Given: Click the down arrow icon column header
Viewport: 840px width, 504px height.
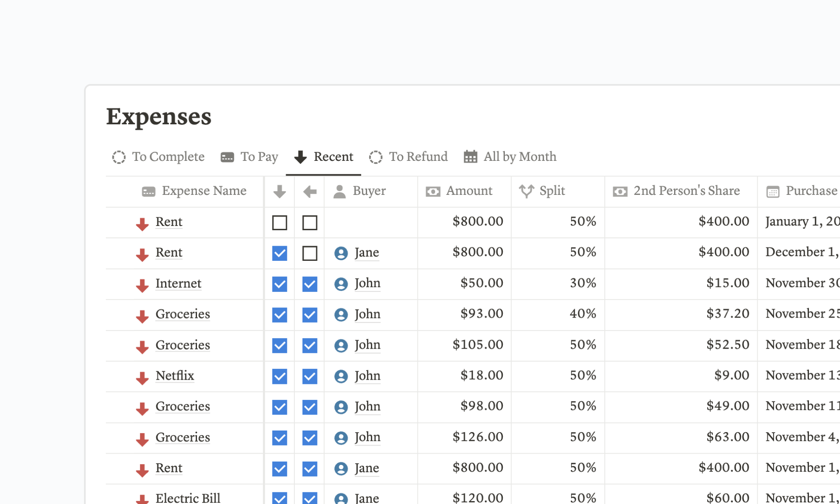Looking at the screenshot, I should (279, 191).
